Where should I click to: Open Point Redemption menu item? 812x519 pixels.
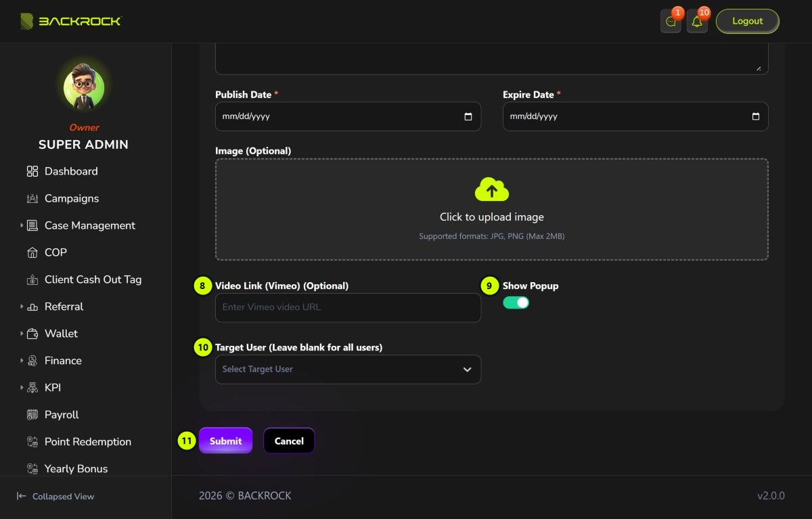coord(88,442)
